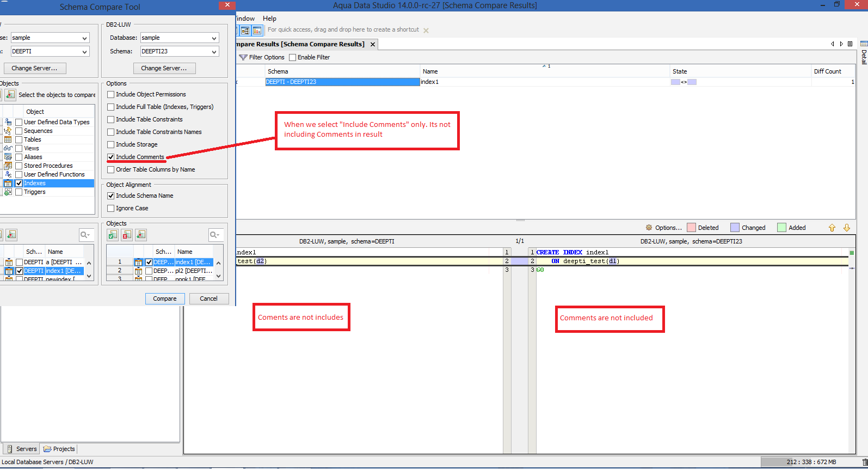Go to previous difference with up arrow
868x469 pixels.
(x=832, y=228)
